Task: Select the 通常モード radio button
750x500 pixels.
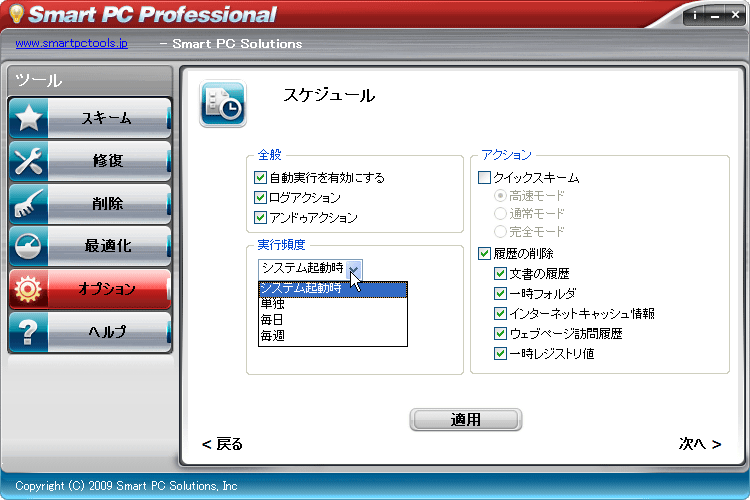Action: coord(500,213)
